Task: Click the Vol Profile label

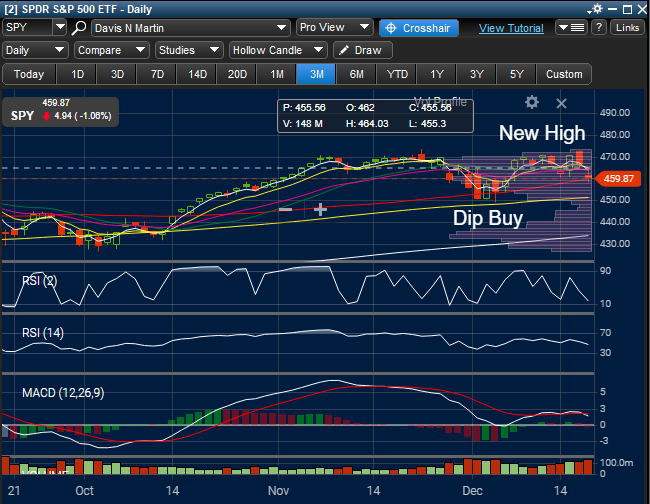Action: point(440,101)
